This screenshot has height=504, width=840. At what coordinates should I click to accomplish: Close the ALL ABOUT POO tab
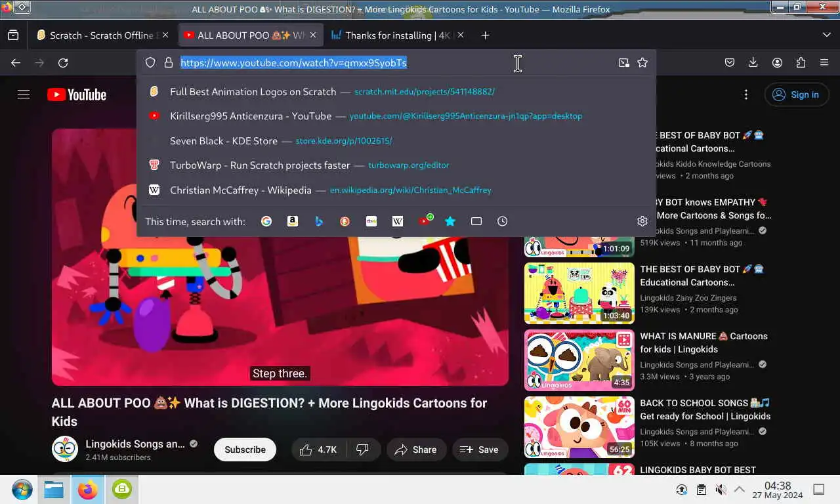pos(313,35)
